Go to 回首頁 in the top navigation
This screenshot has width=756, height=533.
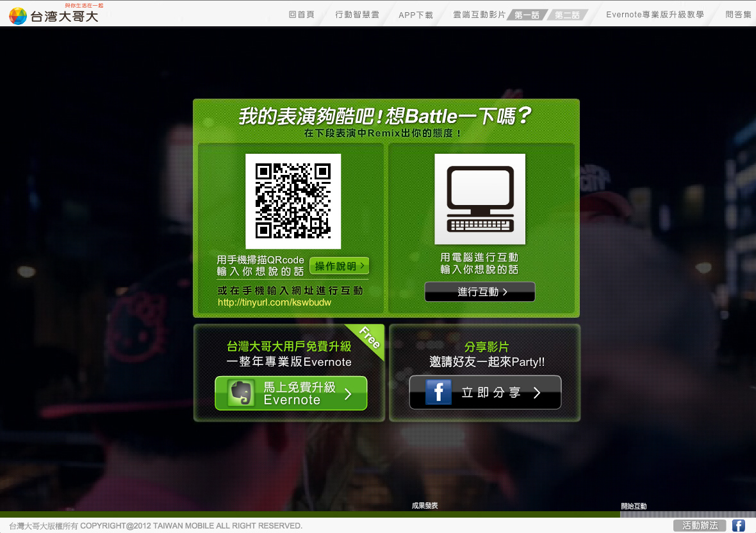pyautogui.click(x=301, y=15)
